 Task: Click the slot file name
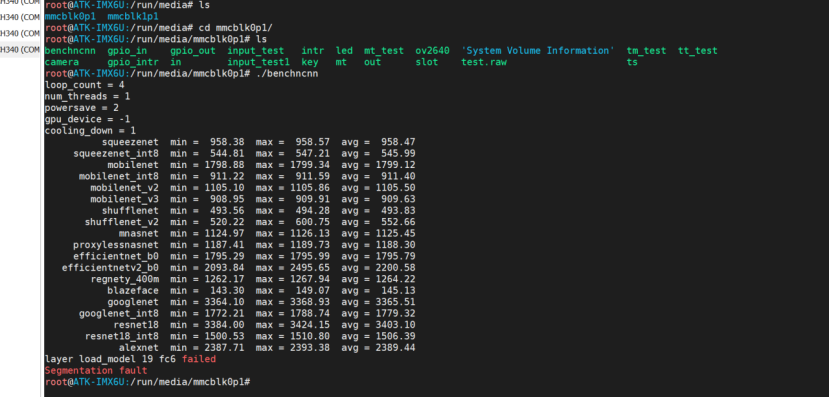click(427, 62)
